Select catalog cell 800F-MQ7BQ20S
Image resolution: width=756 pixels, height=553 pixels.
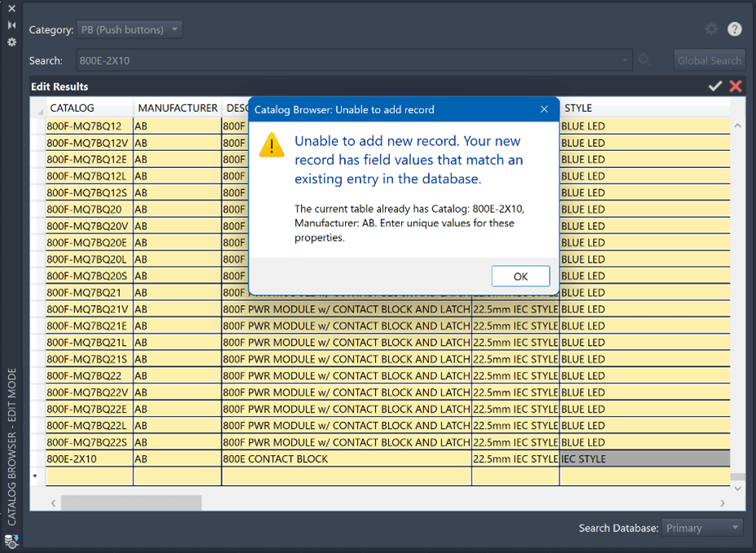pos(90,276)
